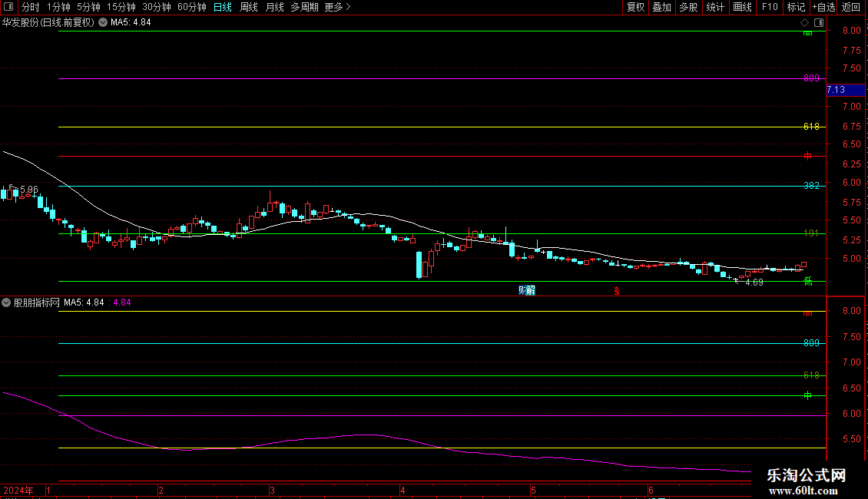Add stock with +自选 button
Viewport: 868px width, 499px height.
click(x=823, y=7)
